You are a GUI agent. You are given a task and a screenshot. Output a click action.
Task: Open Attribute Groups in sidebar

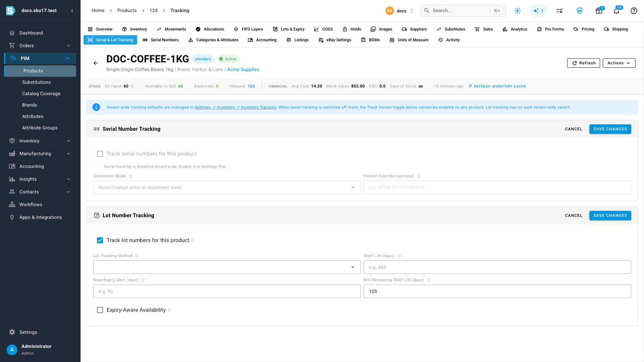click(x=40, y=128)
